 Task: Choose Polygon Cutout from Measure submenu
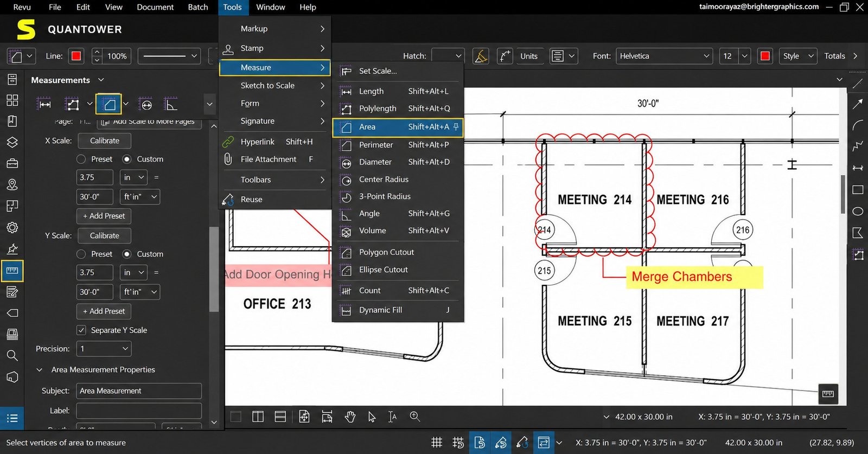(x=398, y=252)
